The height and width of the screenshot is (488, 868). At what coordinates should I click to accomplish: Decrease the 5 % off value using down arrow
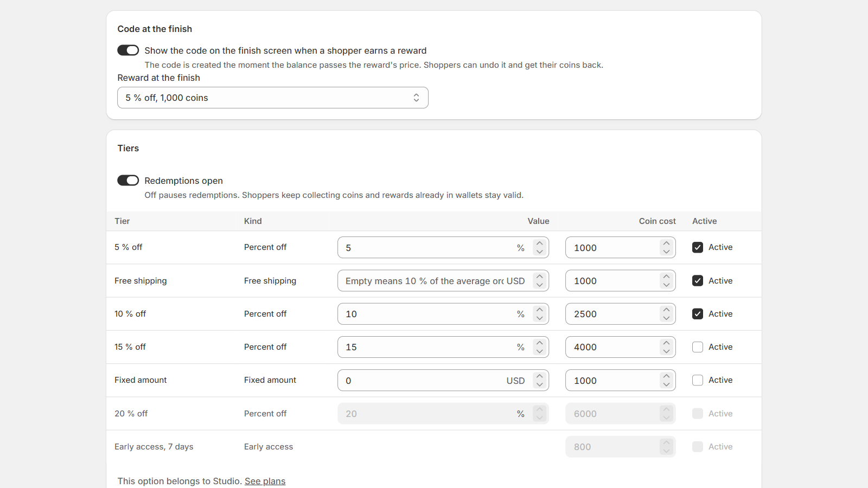point(539,252)
